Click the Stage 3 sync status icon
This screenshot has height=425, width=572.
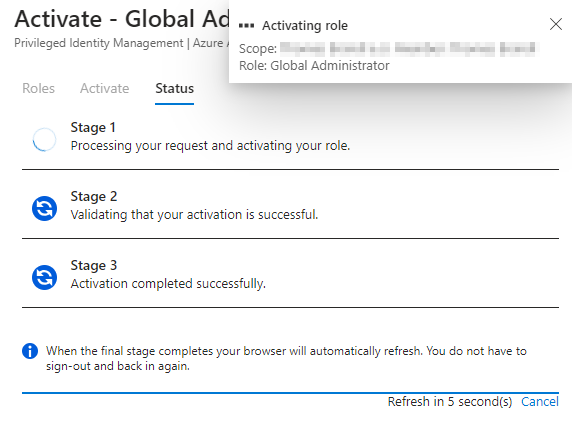(x=44, y=277)
